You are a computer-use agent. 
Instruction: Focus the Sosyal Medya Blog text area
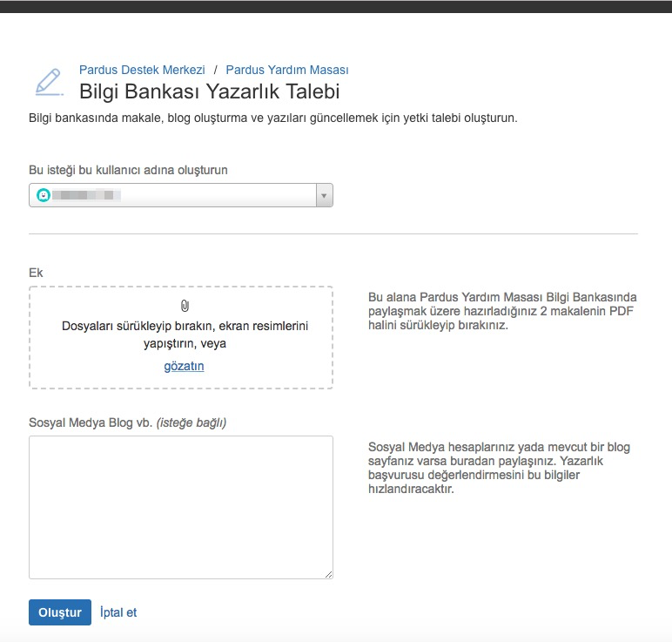coord(181,507)
